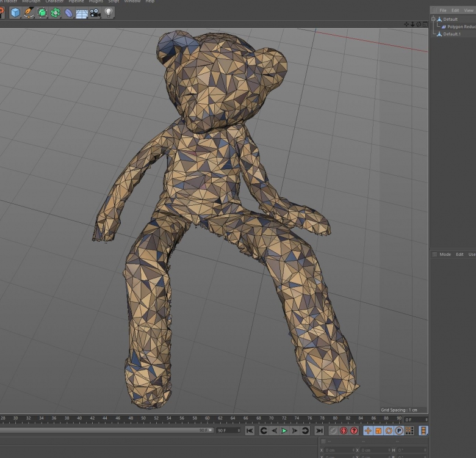
Task: Add a Light object from toolbar
Action: pos(109,12)
